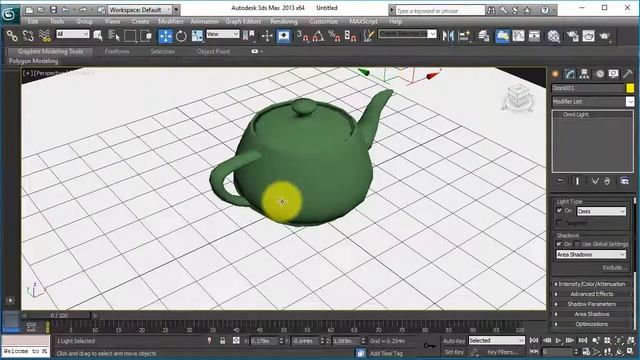This screenshot has width=640, height=360.
Task: Switch to the Freeform ribbon tab
Action: click(x=117, y=51)
